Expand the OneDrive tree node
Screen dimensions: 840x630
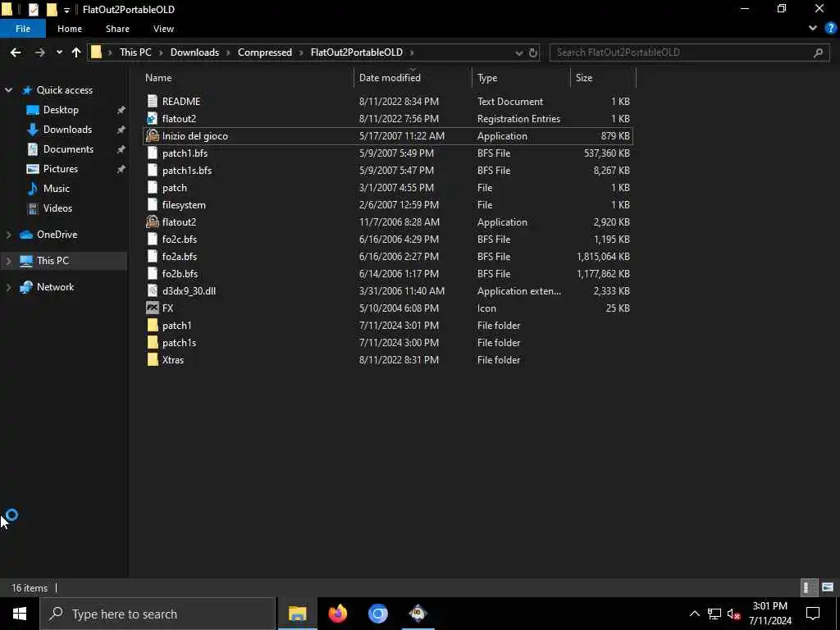tap(8, 235)
